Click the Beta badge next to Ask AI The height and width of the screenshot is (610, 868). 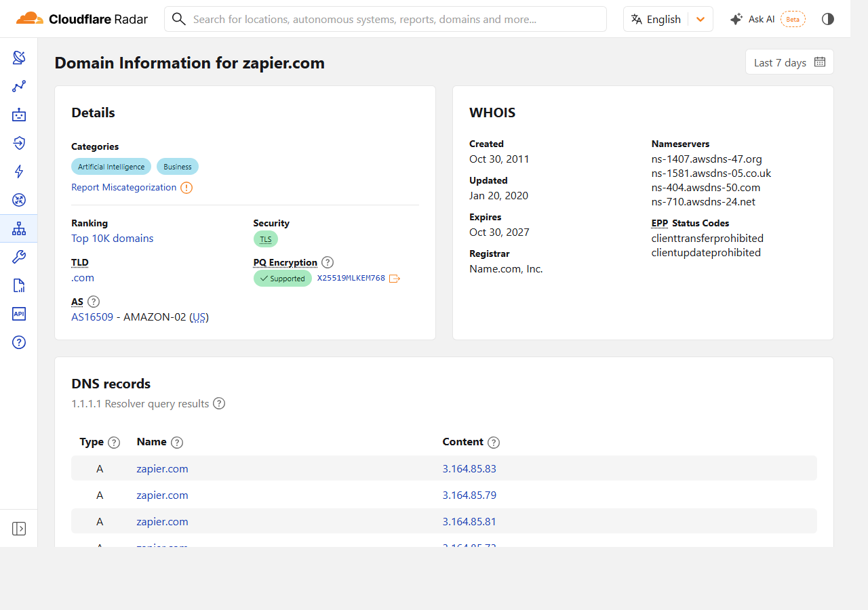793,19
